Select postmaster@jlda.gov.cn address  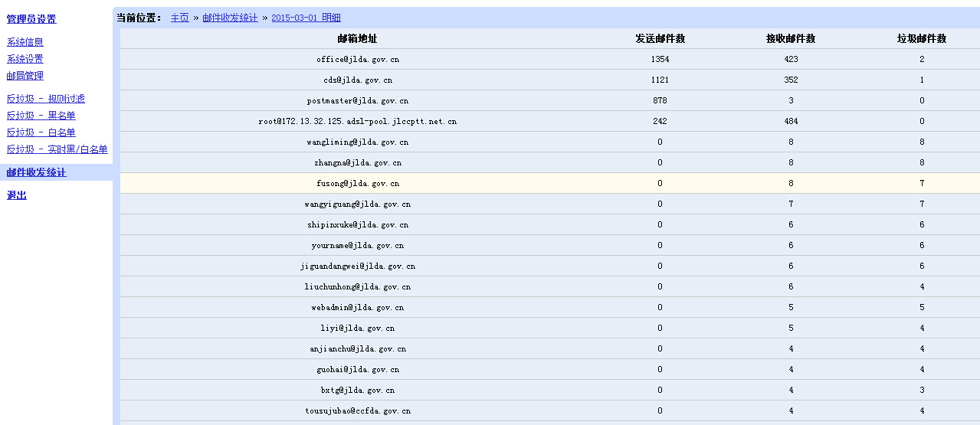pyautogui.click(x=358, y=101)
